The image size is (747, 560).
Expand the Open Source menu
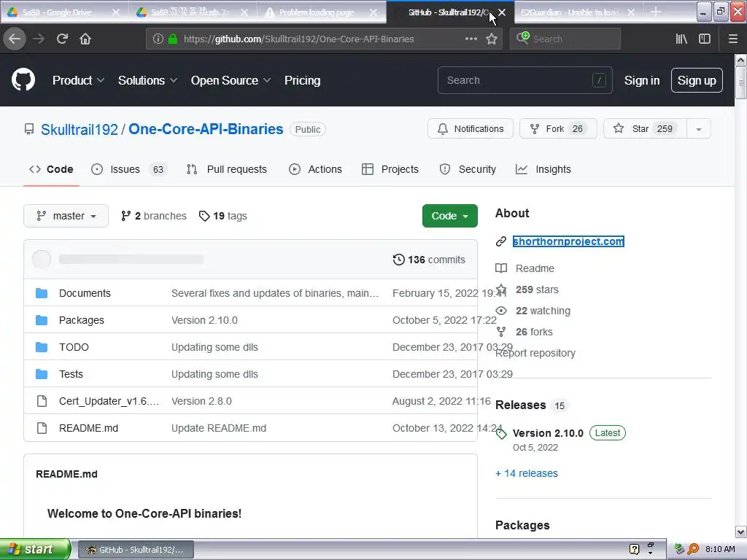[231, 80]
